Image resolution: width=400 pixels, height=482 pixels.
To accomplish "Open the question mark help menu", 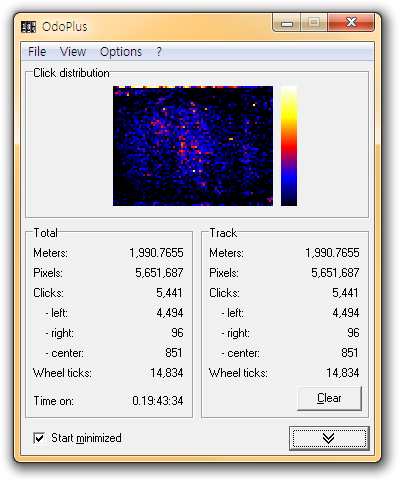I will pos(159,52).
